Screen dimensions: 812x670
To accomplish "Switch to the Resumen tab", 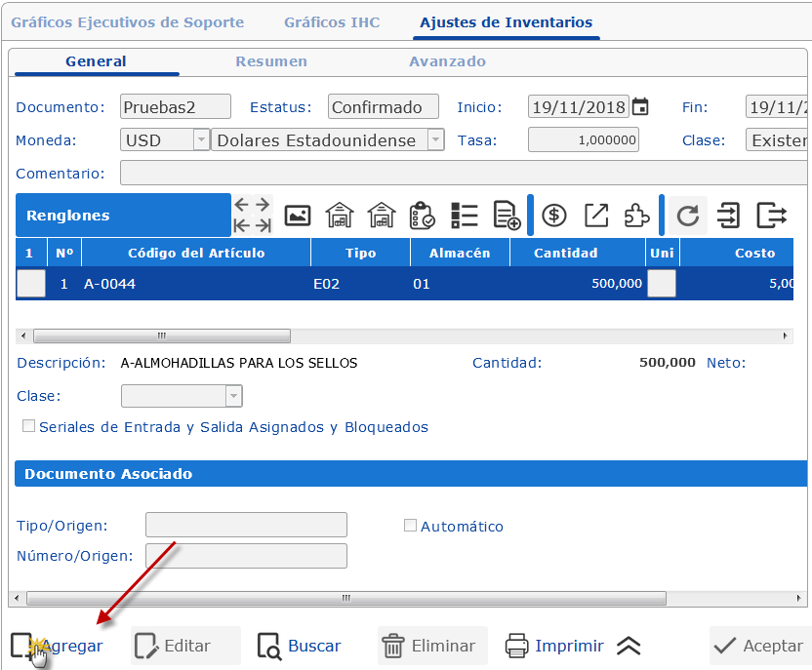I will (x=271, y=61).
